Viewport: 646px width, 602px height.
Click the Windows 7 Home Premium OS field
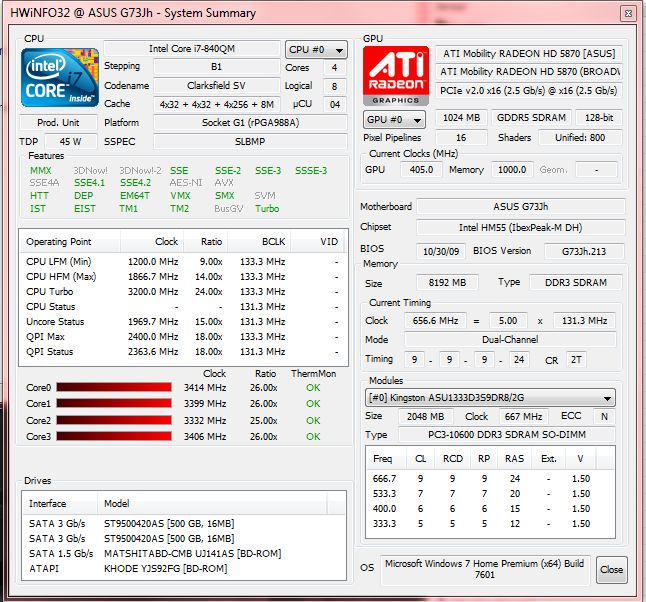484,569
